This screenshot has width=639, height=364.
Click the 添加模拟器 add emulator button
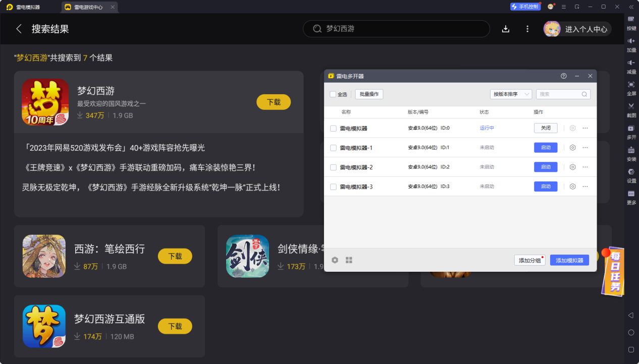pos(569,260)
